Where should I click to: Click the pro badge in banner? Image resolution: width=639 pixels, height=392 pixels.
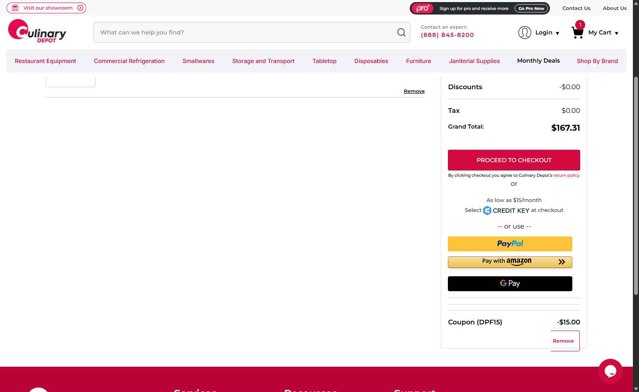423,8
